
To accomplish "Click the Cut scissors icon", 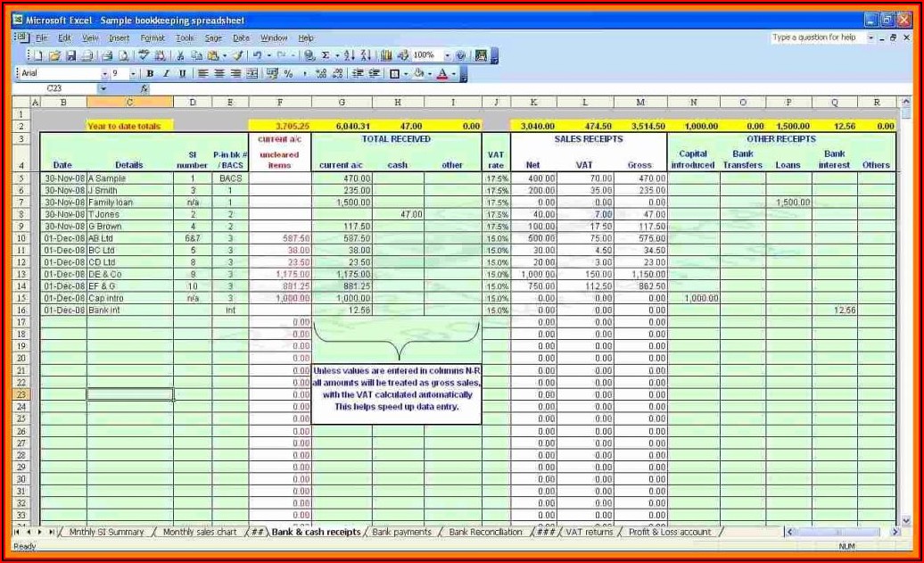I will [181, 56].
